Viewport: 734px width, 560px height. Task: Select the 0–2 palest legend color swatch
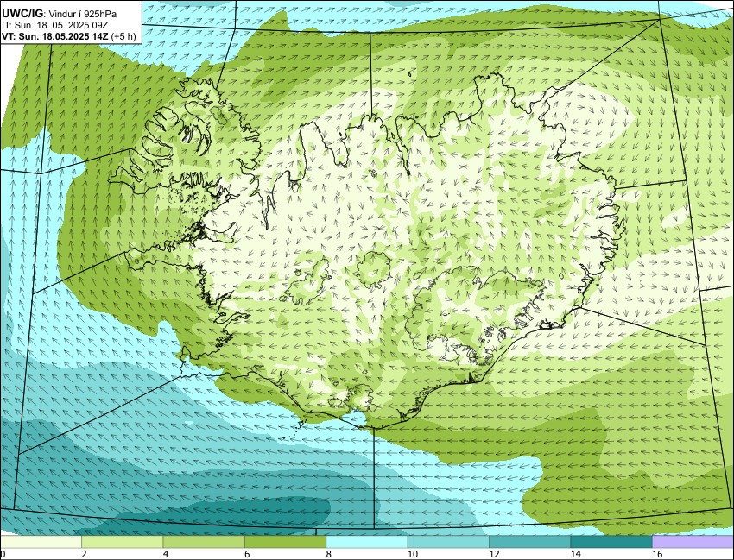tap(41, 542)
